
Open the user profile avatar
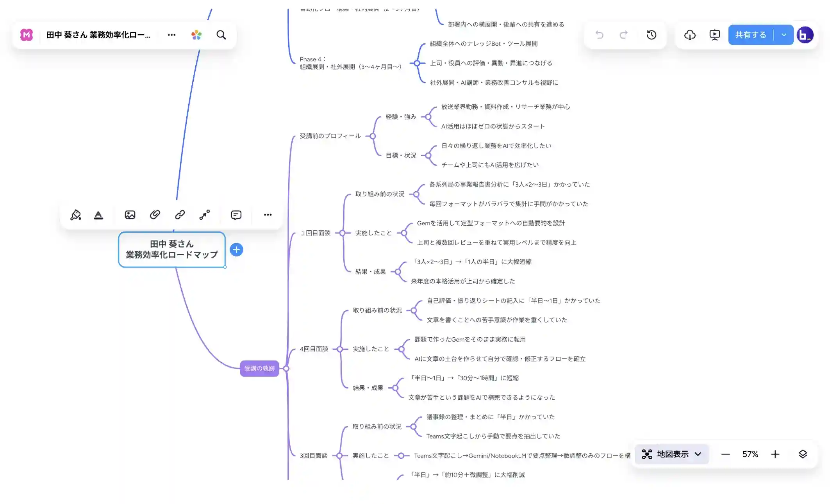click(x=805, y=35)
